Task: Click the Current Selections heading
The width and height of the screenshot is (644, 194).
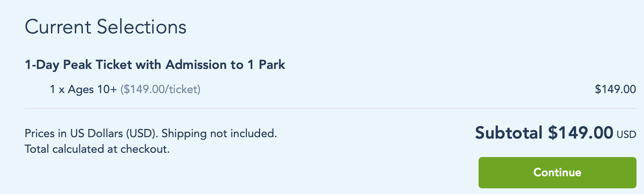Action: click(x=105, y=27)
